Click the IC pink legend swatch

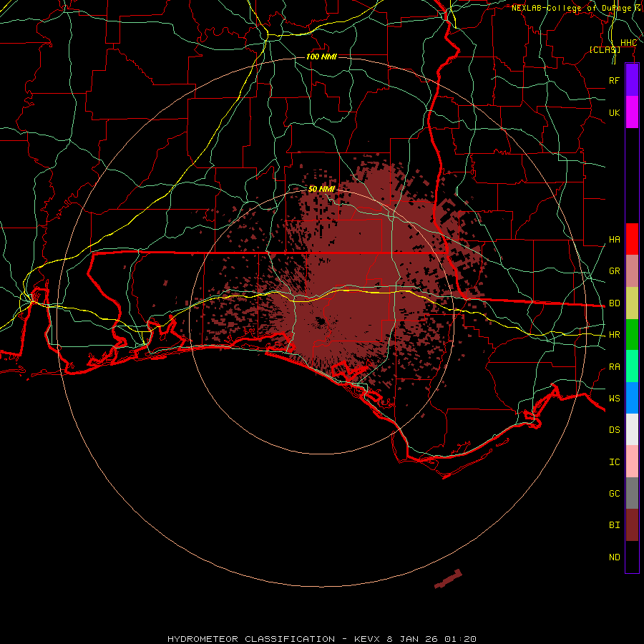[632, 462]
